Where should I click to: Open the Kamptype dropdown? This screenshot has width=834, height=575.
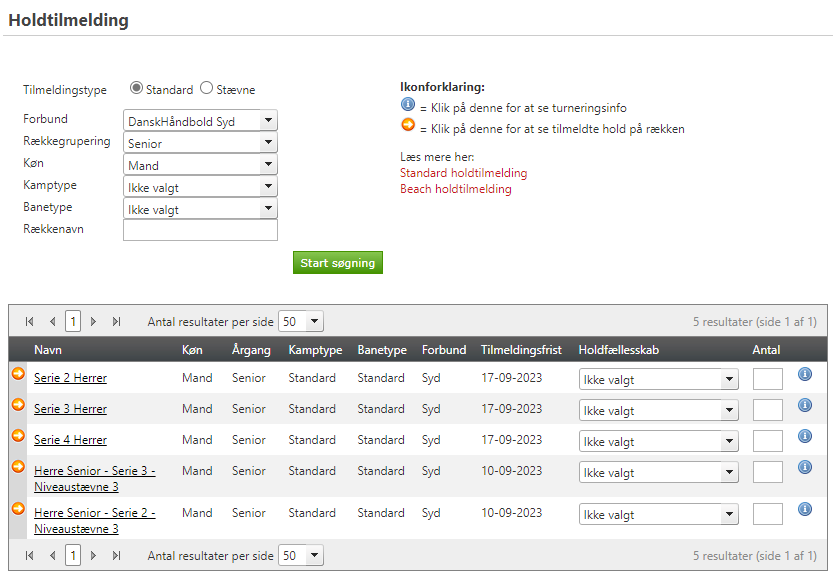tap(200, 187)
